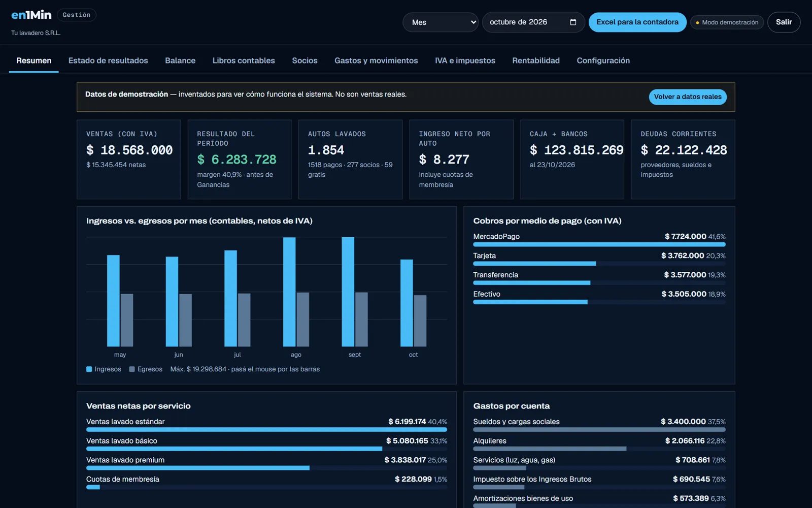Click the Salir button
Image resolution: width=812 pixels, height=508 pixels.
click(784, 22)
